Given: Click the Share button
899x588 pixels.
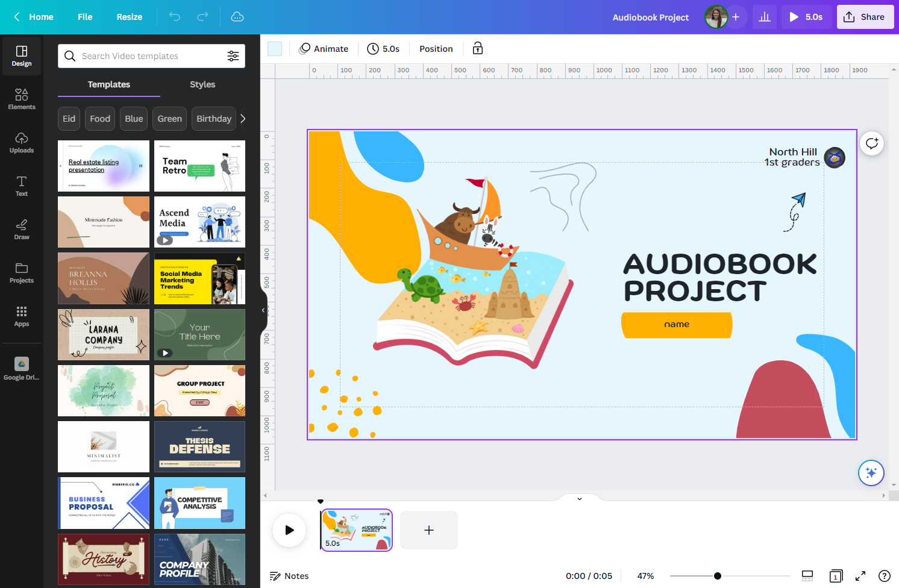Looking at the screenshot, I should (865, 17).
